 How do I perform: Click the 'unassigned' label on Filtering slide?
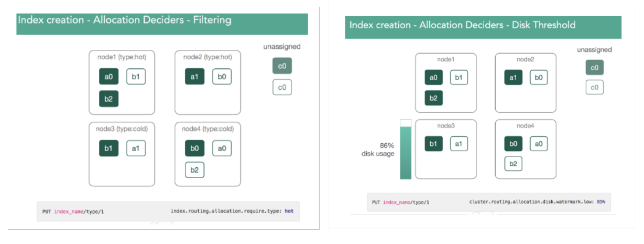[282, 47]
